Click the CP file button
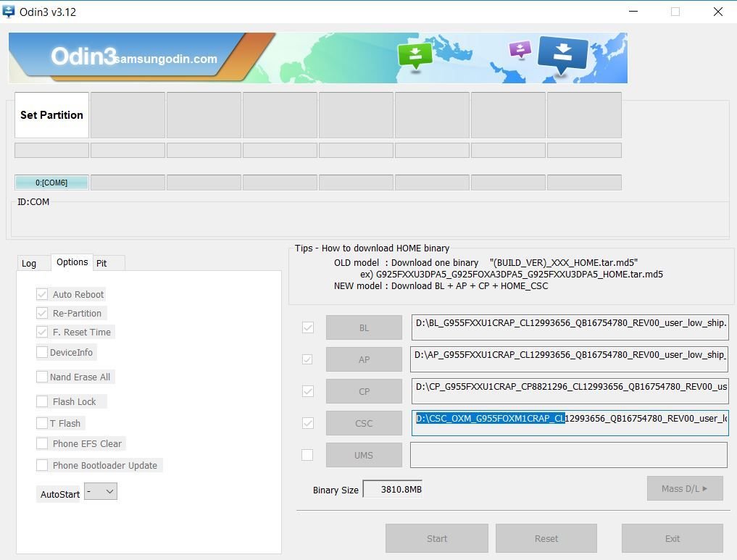 pyautogui.click(x=364, y=391)
